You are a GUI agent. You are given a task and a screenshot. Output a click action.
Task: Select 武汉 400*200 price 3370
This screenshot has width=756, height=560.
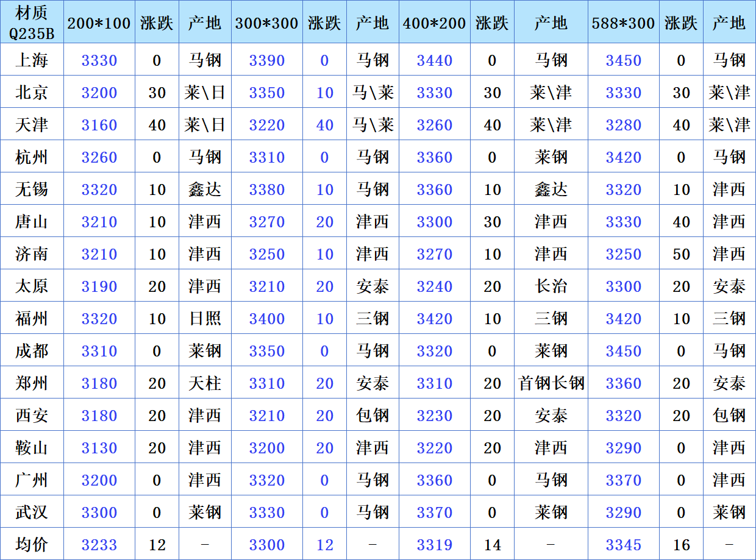(435, 512)
